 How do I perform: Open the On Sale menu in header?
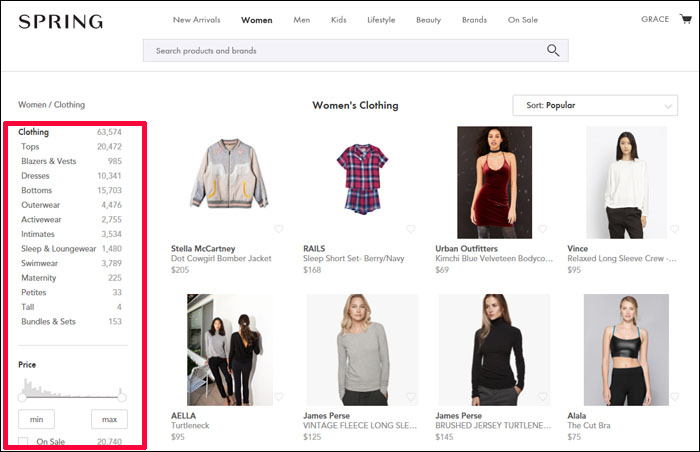523,20
